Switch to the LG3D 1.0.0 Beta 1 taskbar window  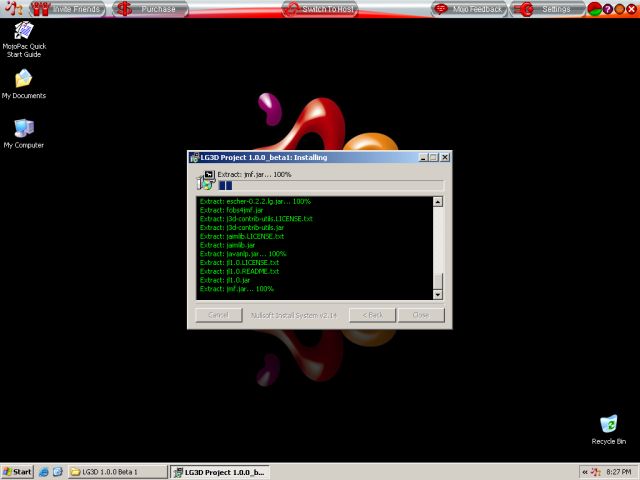115,471
